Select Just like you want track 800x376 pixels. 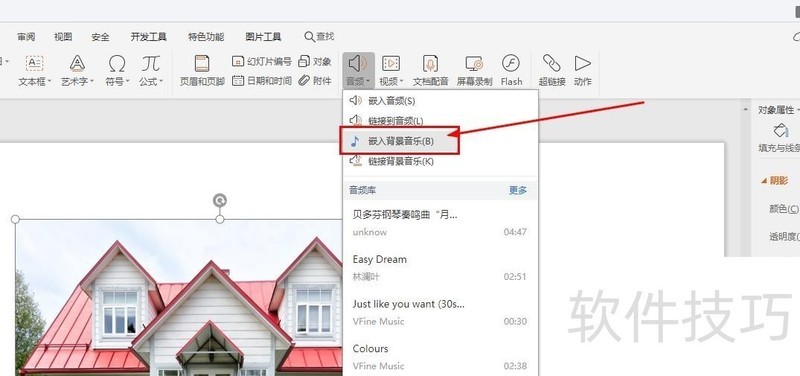click(x=441, y=312)
